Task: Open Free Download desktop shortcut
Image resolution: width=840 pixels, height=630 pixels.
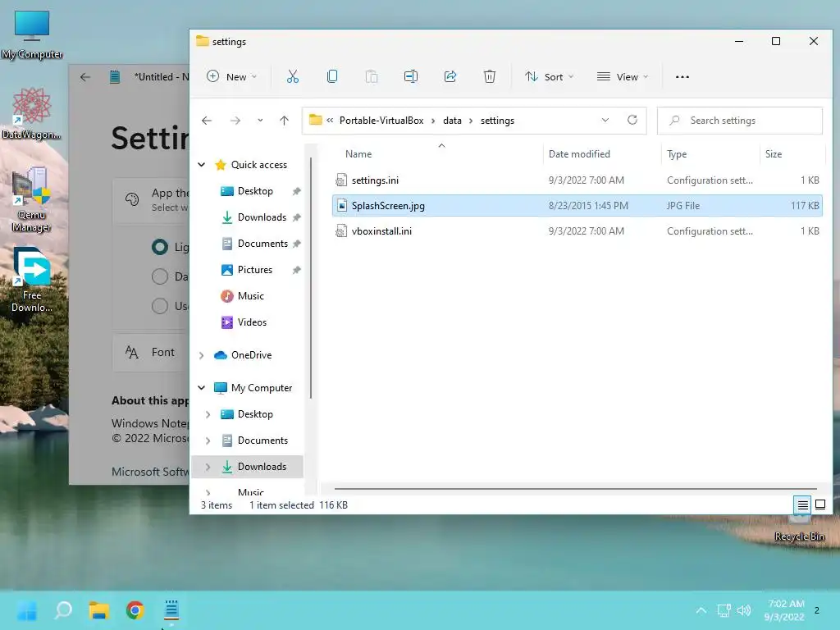Action: [32, 280]
